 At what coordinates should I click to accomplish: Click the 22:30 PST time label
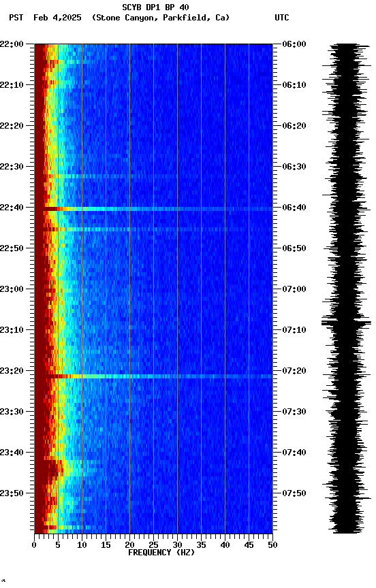12,167
